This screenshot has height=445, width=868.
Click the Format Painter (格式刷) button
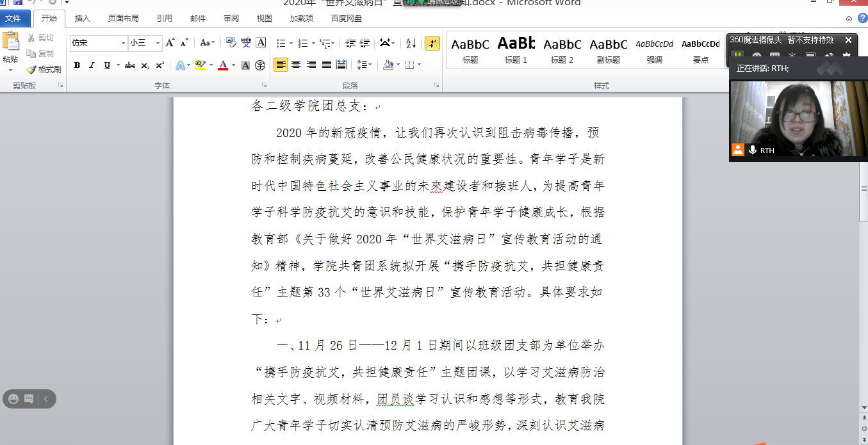pos(44,69)
